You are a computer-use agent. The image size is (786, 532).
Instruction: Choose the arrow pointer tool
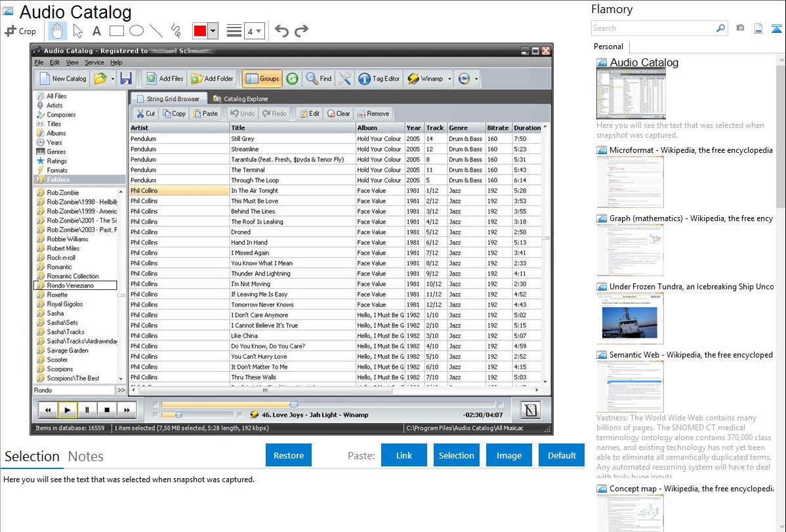point(77,31)
